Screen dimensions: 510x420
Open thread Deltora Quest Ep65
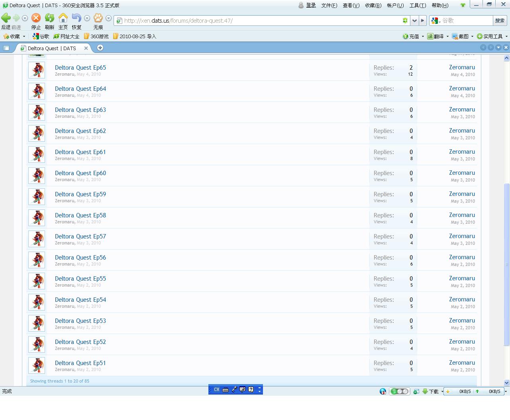[x=80, y=68]
